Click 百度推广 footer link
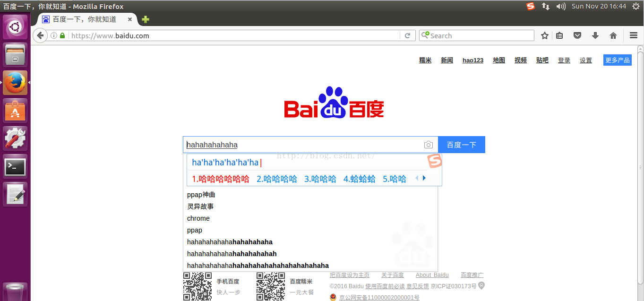This screenshot has height=301, width=644. [x=472, y=275]
